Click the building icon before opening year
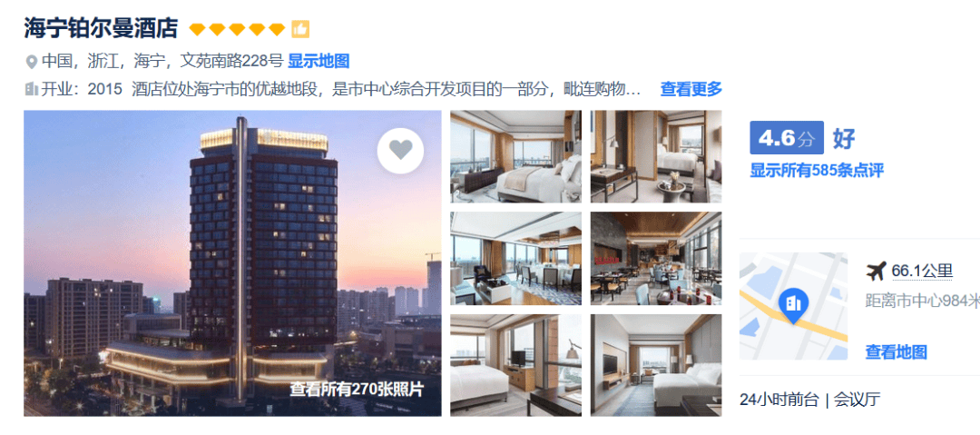 pos(31,89)
